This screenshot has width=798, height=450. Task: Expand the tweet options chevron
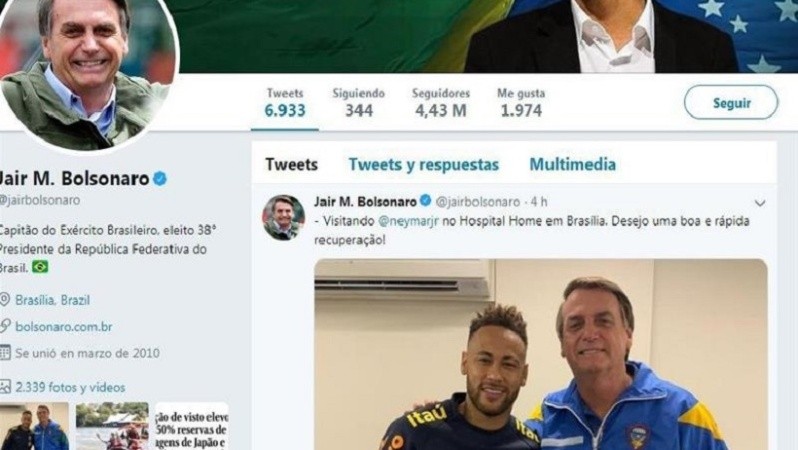tap(760, 203)
